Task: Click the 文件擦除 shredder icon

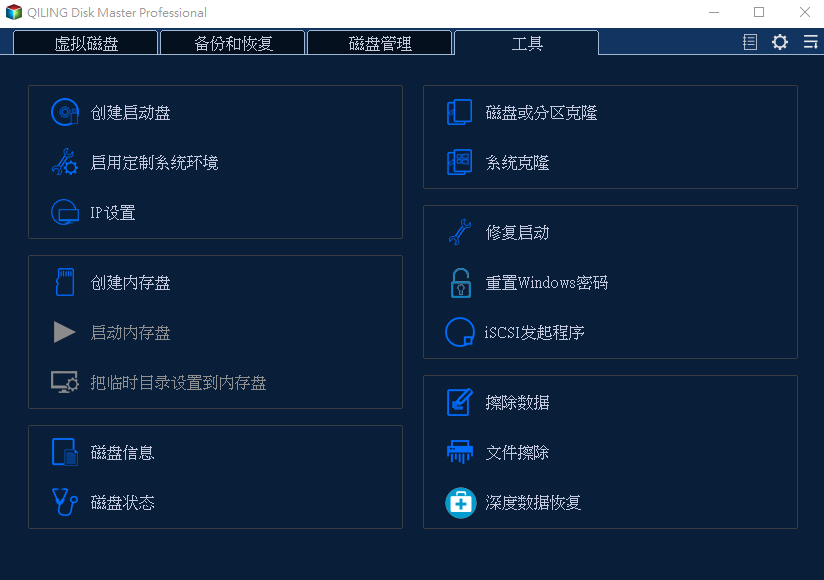Action: pos(460,452)
